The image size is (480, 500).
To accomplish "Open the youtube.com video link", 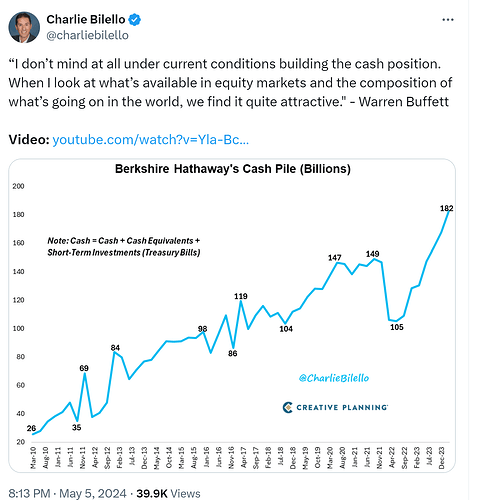I will point(151,140).
